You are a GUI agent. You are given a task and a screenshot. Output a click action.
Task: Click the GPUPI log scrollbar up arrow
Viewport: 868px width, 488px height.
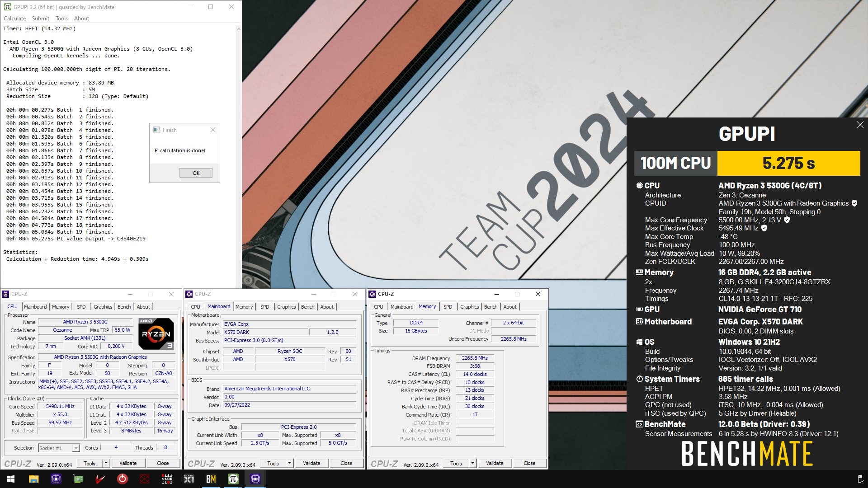[239, 29]
